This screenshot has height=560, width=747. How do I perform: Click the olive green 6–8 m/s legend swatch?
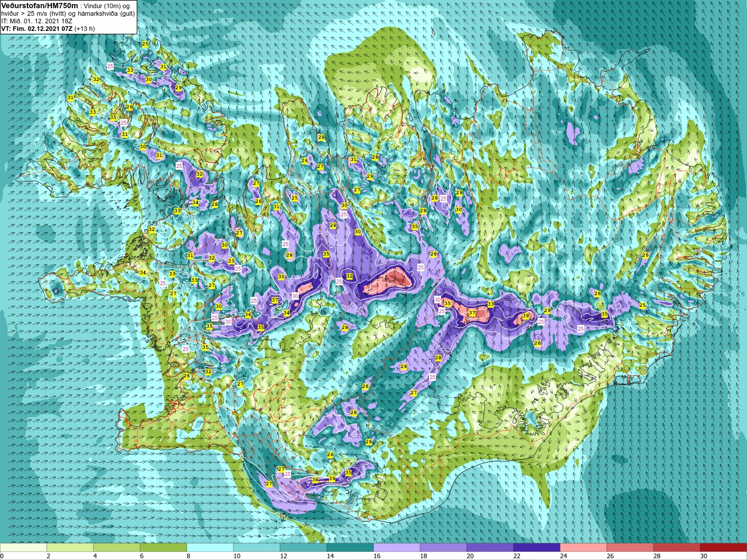pyautogui.click(x=163, y=548)
